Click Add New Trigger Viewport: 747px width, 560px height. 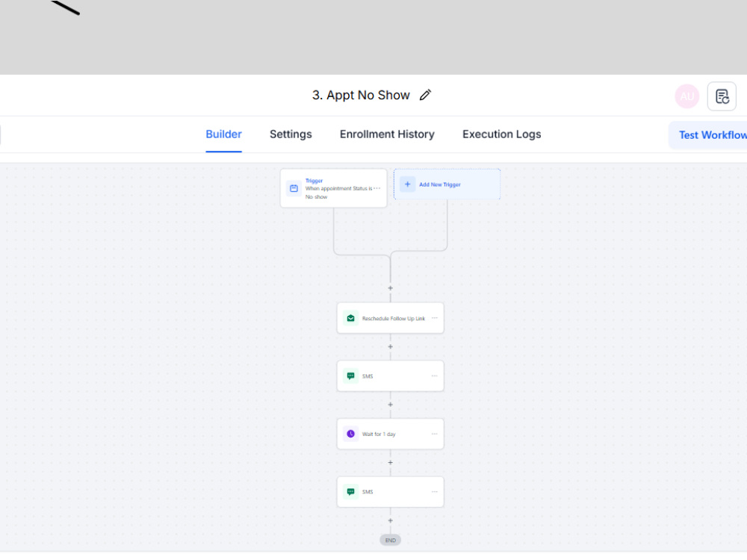click(x=447, y=184)
